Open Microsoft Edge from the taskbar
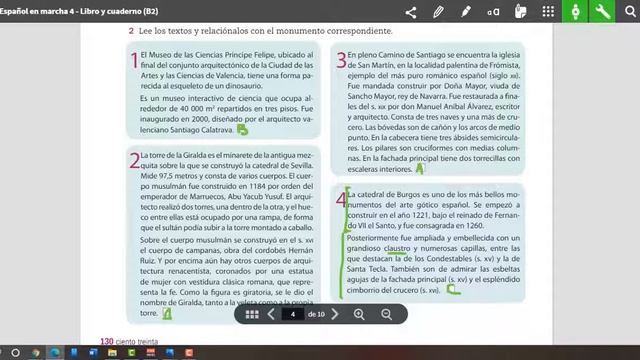 click(x=55, y=353)
